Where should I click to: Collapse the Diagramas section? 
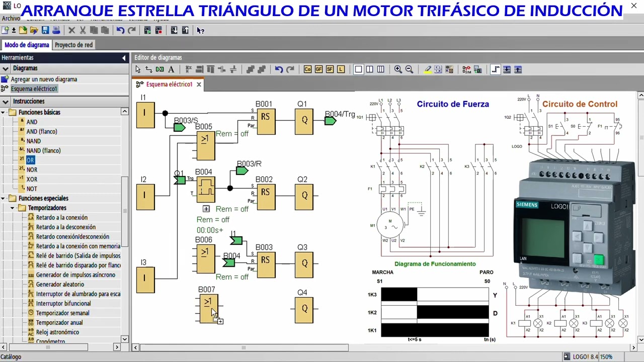5,68
